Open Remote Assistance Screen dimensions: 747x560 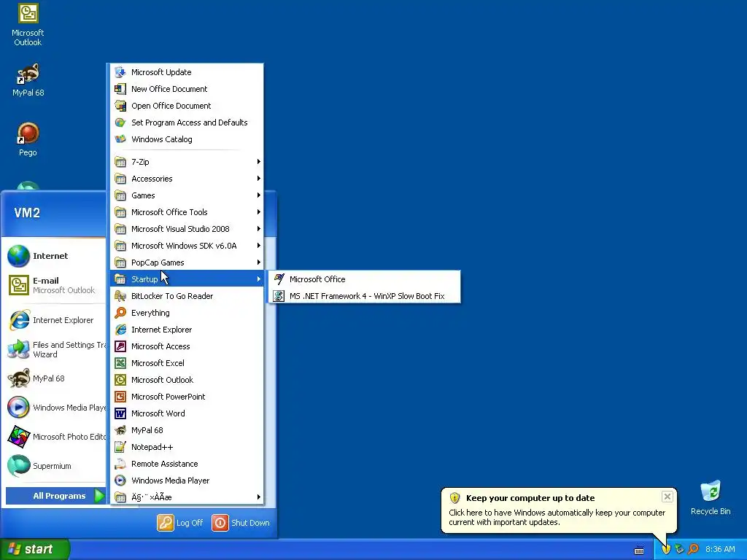coord(187,463)
